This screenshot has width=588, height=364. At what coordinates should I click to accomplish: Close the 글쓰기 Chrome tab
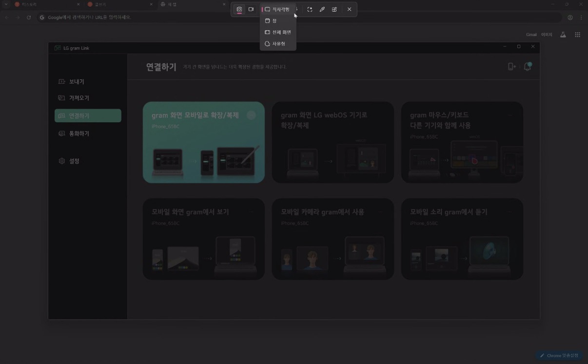[151, 4]
